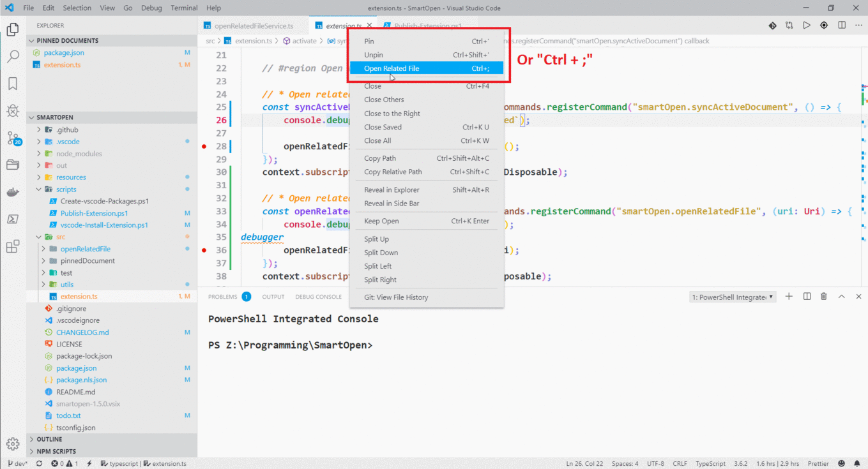This screenshot has width=868, height=469.
Task: Close the extension.ts editor tab
Action: coord(369,26)
